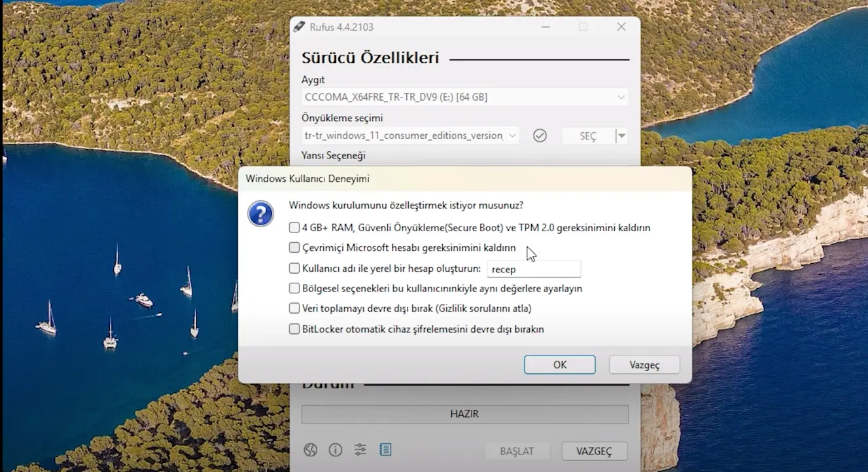Check Kullanıcı adı ile yerel hesap oluşturun
Image resolution: width=868 pixels, height=472 pixels.
click(294, 268)
